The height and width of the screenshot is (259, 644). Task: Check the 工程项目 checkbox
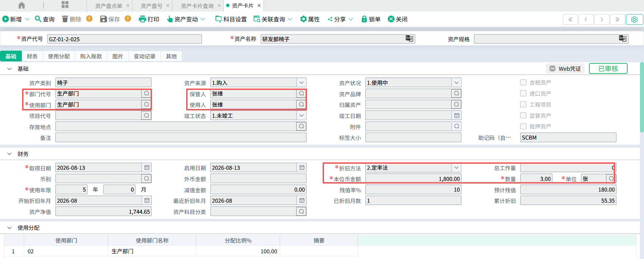pos(523,104)
